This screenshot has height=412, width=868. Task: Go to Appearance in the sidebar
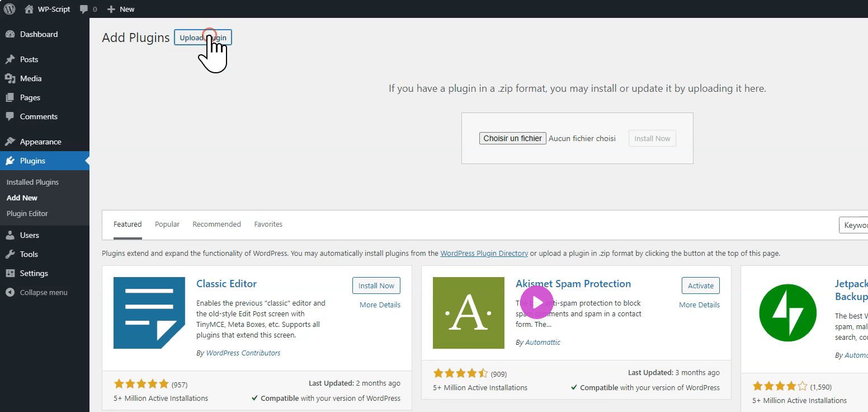point(40,142)
